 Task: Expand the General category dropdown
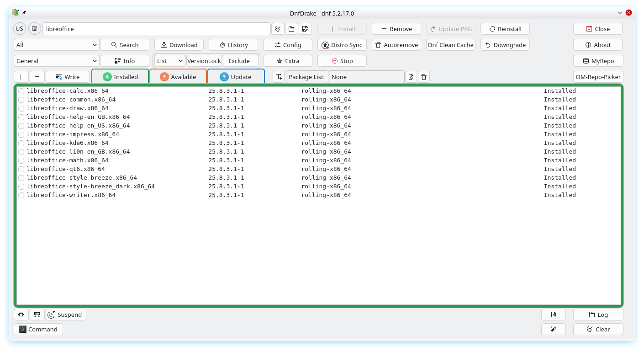(57, 61)
